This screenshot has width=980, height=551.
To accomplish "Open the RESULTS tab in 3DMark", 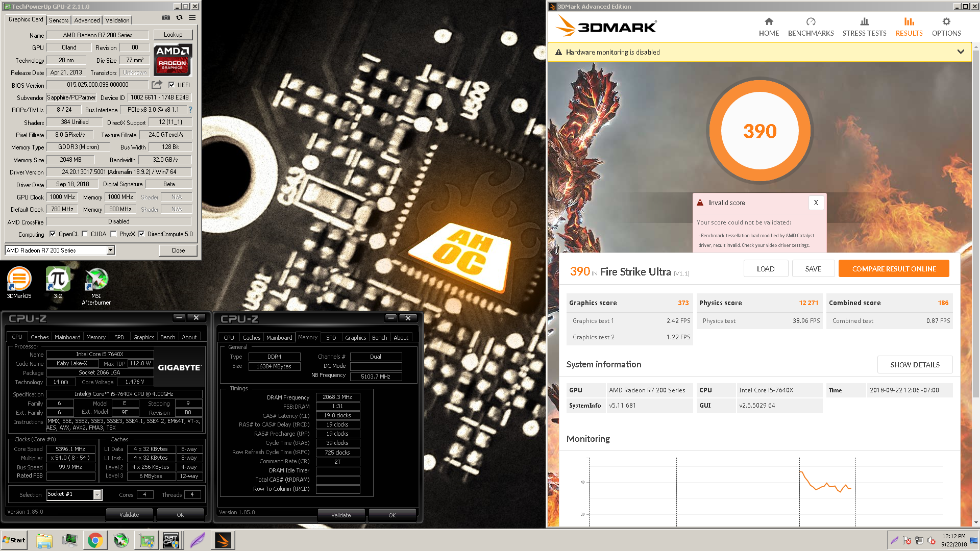I will pos(909,27).
